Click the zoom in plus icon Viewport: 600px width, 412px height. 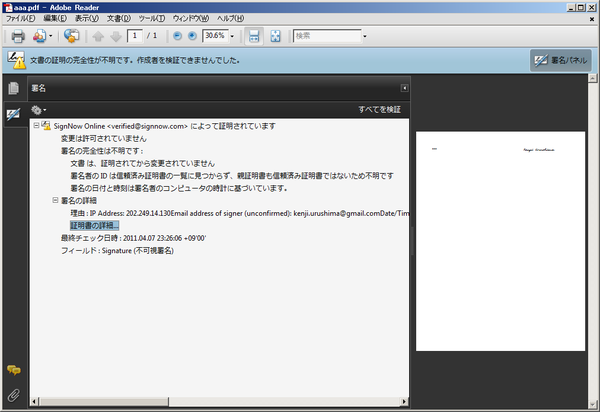192,36
